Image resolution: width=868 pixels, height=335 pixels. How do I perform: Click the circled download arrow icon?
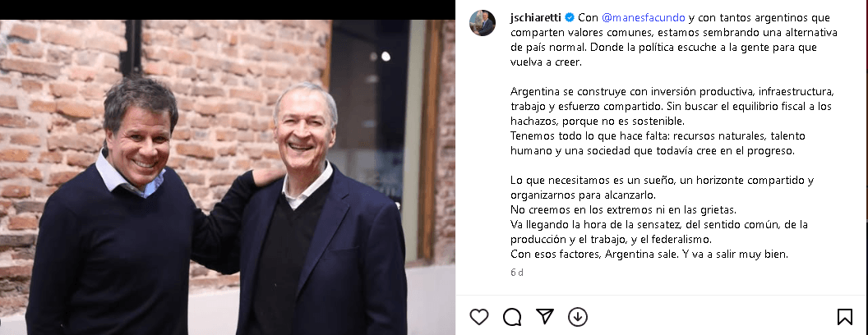[x=577, y=317]
